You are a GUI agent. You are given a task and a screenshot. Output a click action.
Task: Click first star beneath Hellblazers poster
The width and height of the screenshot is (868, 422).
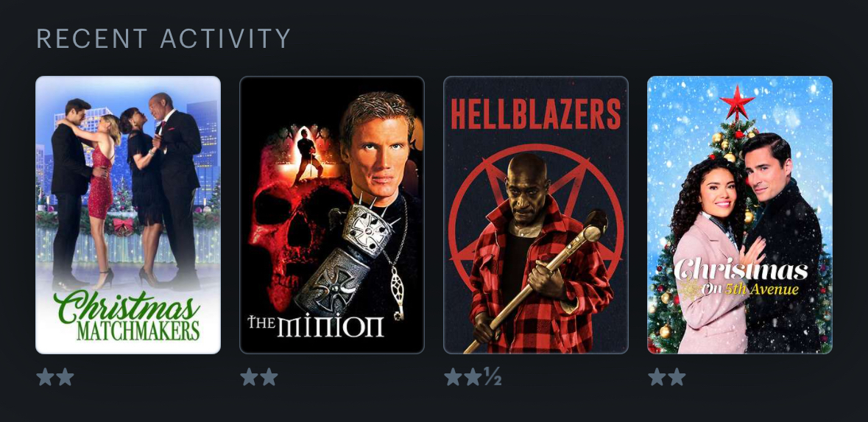[453, 377]
